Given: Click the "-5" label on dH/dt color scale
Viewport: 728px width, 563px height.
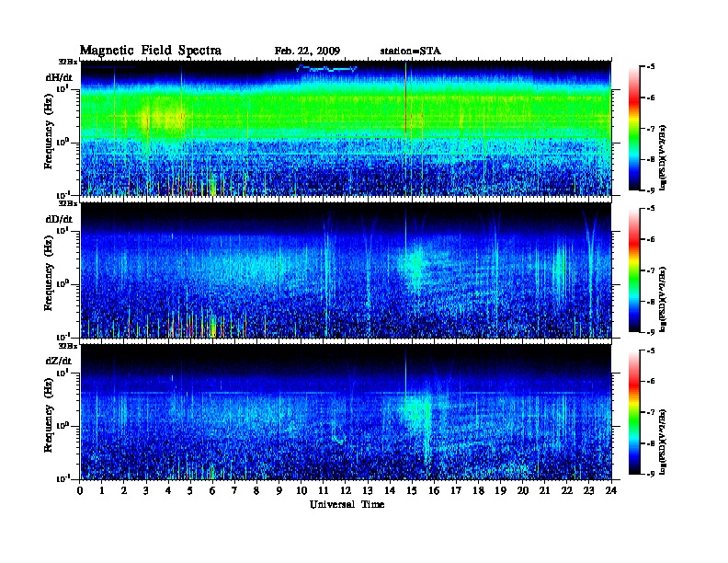Looking at the screenshot, I should (651, 67).
